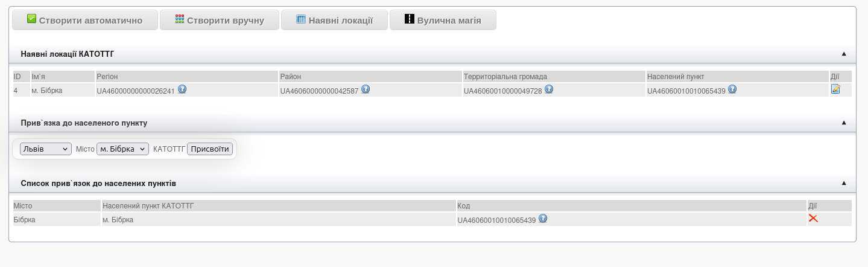Click the Ім'я column header
868x267 pixels.
[39, 77]
